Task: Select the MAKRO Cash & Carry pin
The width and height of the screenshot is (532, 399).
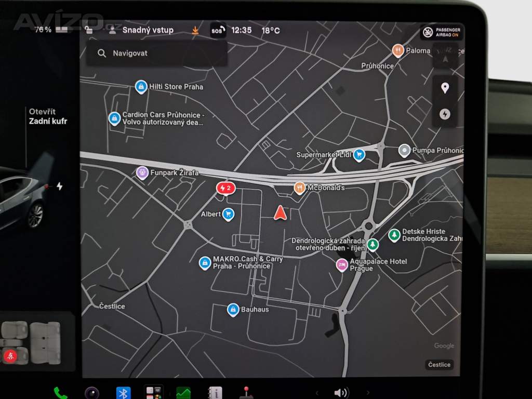Action: [x=205, y=263]
